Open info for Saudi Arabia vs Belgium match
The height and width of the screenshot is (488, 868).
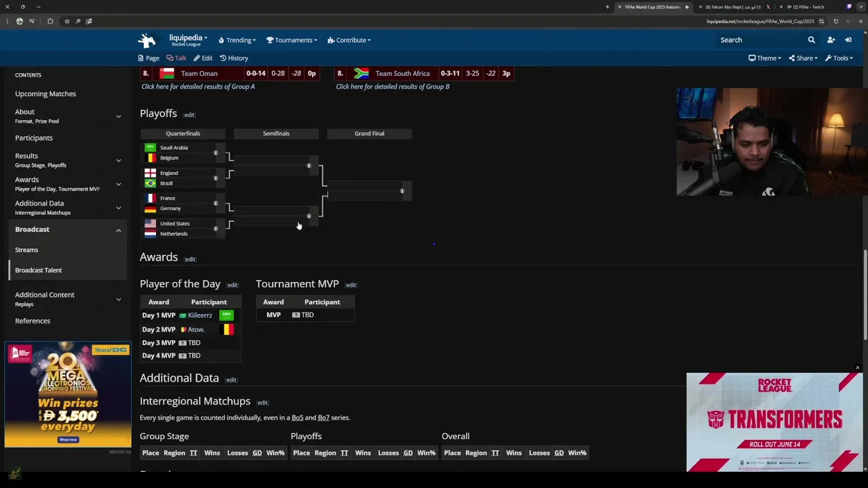tap(216, 153)
